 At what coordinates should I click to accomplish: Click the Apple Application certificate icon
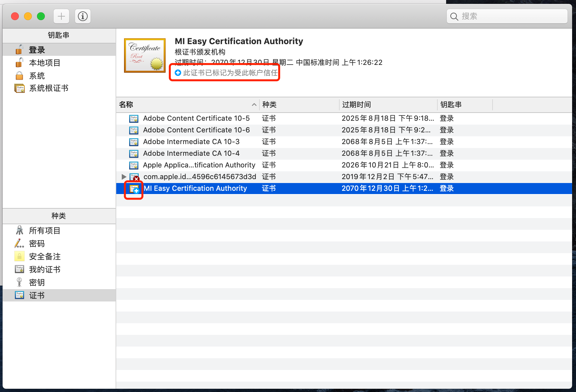coord(134,165)
